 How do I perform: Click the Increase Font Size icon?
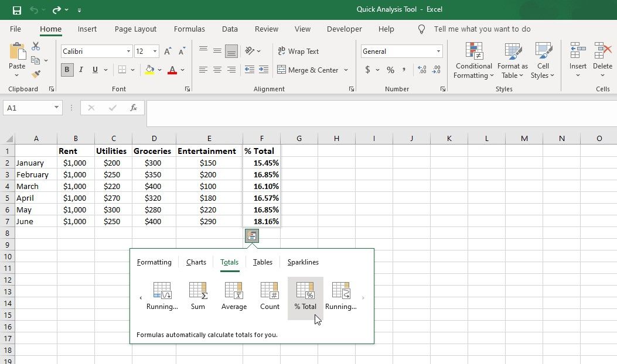[x=168, y=51]
